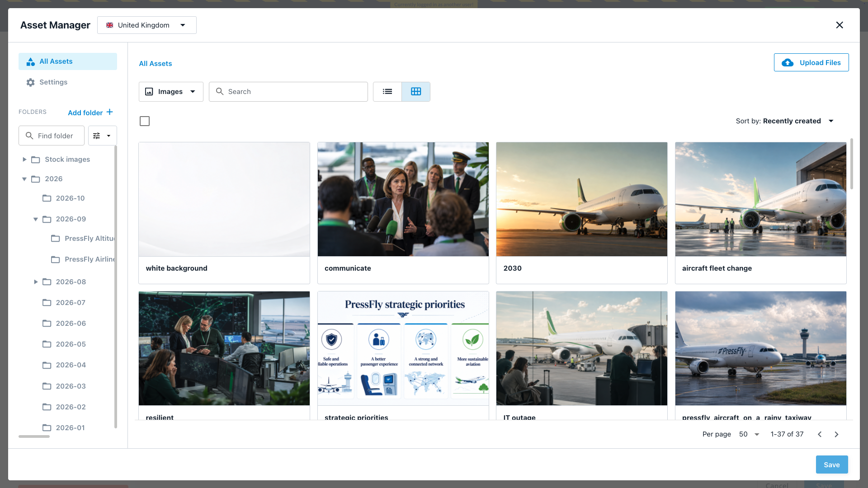
Task: Click the 2026-03 folder icon
Action: point(47,386)
